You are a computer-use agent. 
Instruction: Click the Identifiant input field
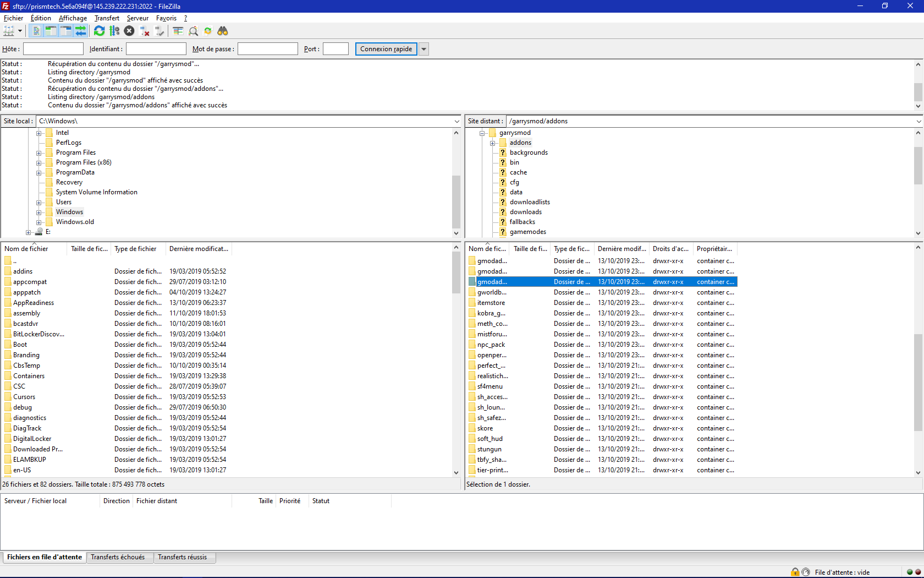pos(156,49)
